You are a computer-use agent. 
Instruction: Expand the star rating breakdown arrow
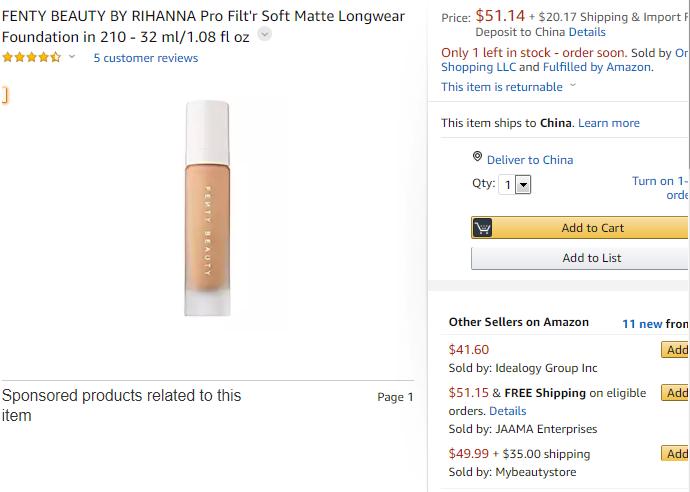coord(72,58)
